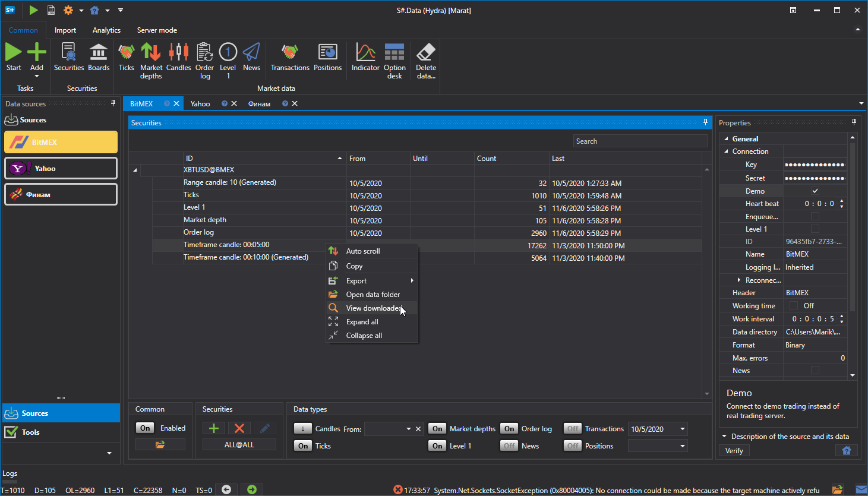
Task: Click the Search field in Securities
Action: 640,141
